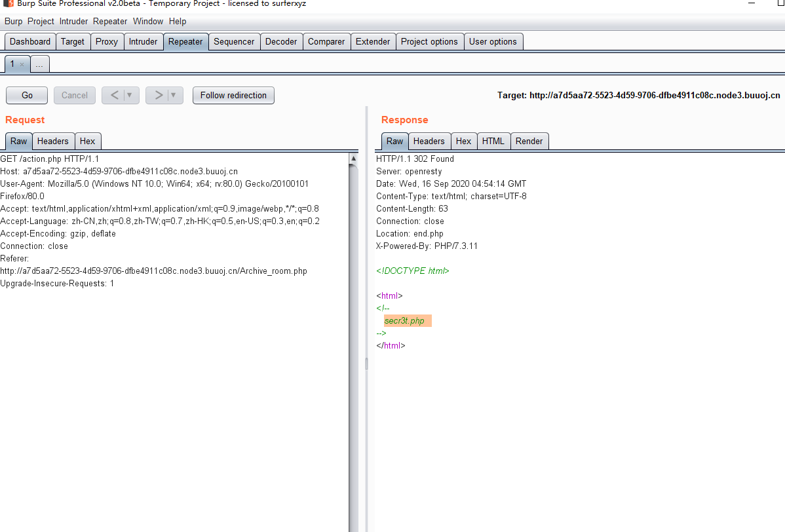Image resolution: width=785 pixels, height=532 pixels.
Task: Switch to the Comparer tab
Action: tap(326, 41)
